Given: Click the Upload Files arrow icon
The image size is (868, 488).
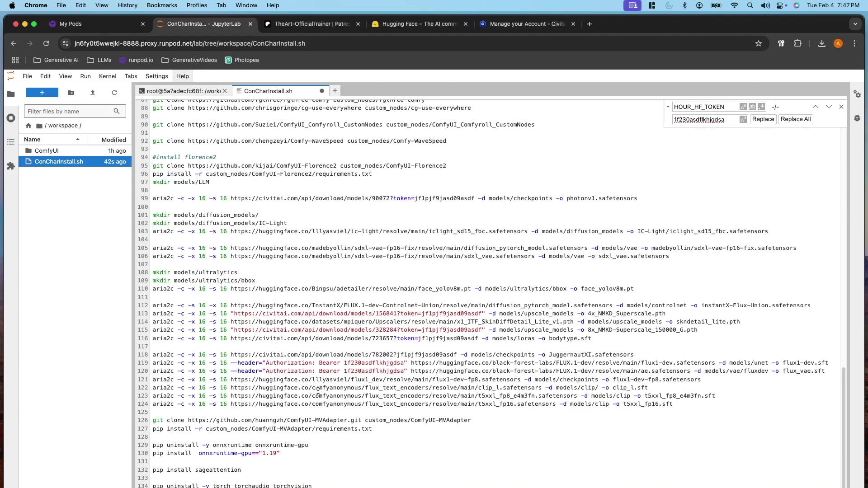Looking at the screenshot, I should coord(93,93).
